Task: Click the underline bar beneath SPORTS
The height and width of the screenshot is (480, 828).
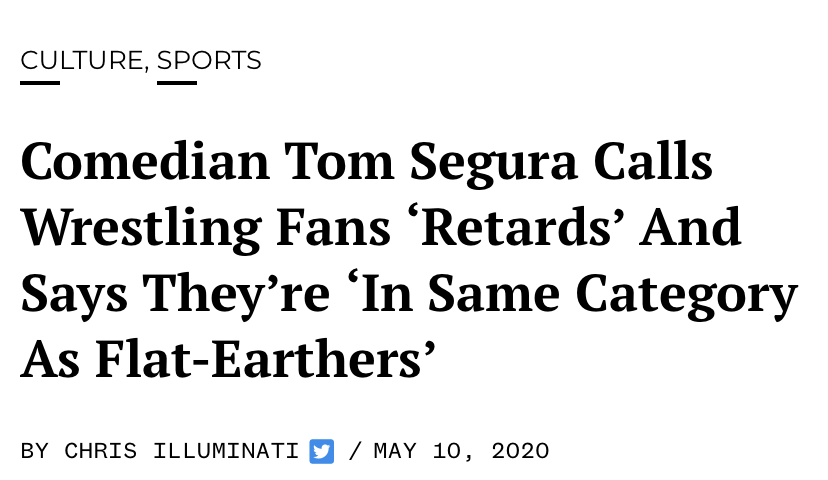Action: click(x=177, y=83)
